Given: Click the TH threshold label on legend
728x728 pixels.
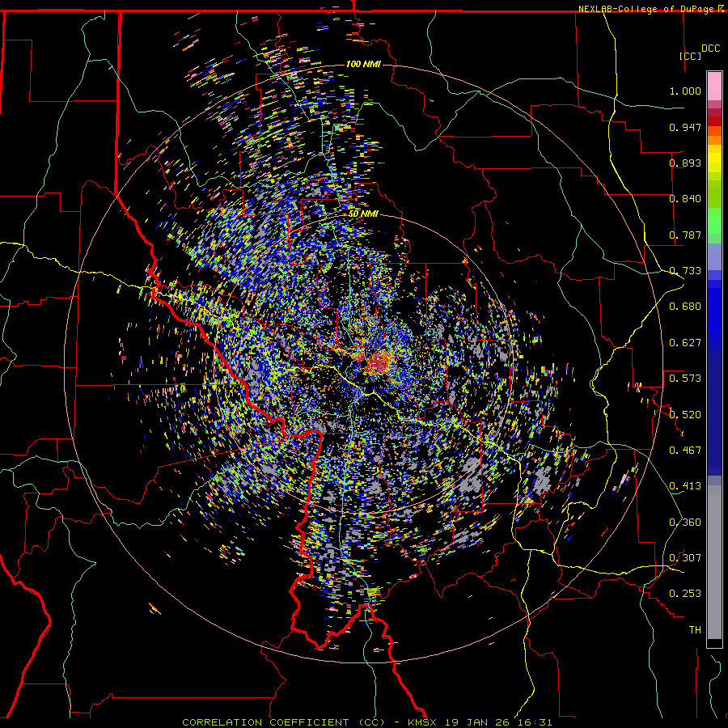Looking at the screenshot, I should 695,630.
